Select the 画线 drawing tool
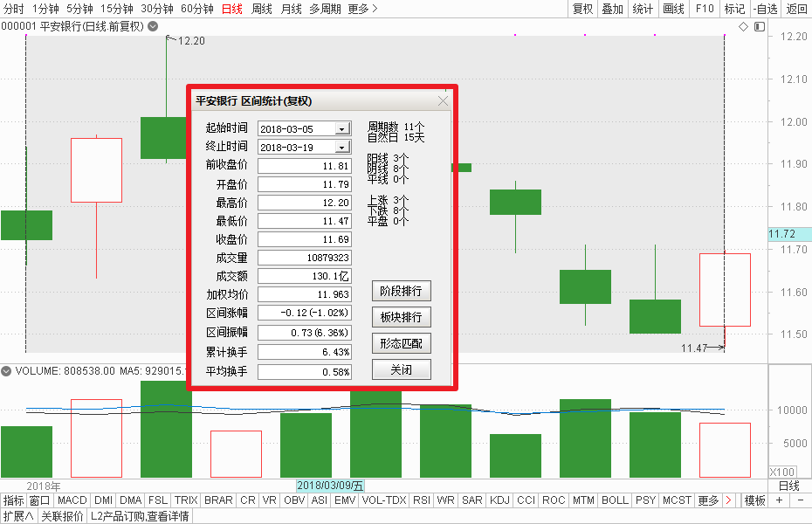The width and height of the screenshot is (812, 524). tap(672, 10)
